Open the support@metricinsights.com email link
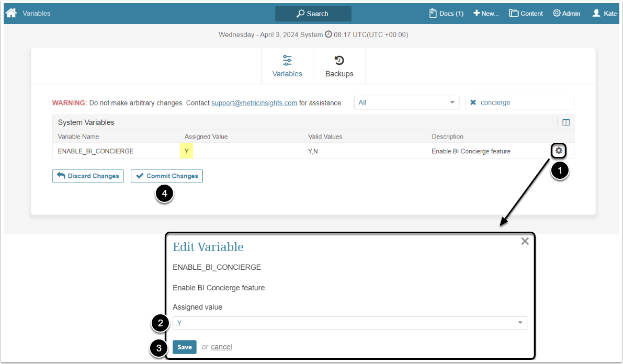 point(254,103)
